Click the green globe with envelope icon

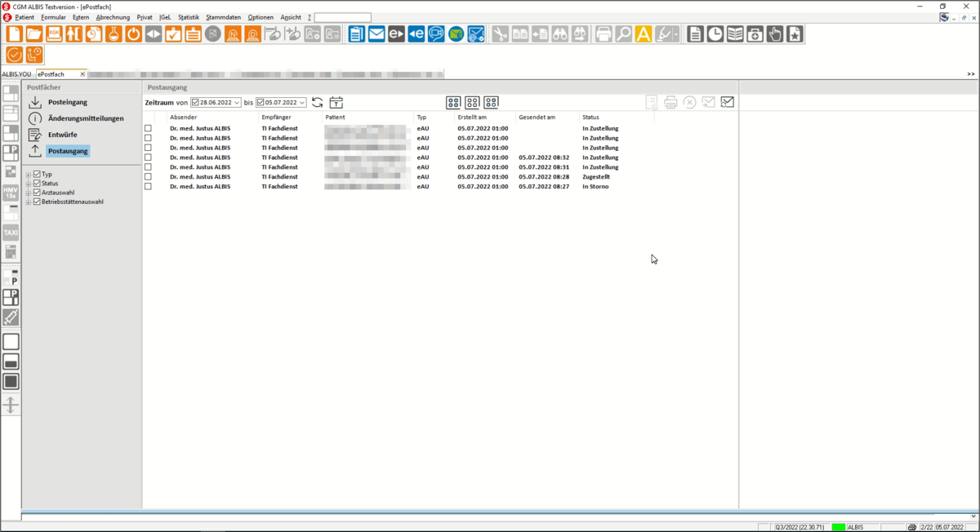click(x=457, y=34)
